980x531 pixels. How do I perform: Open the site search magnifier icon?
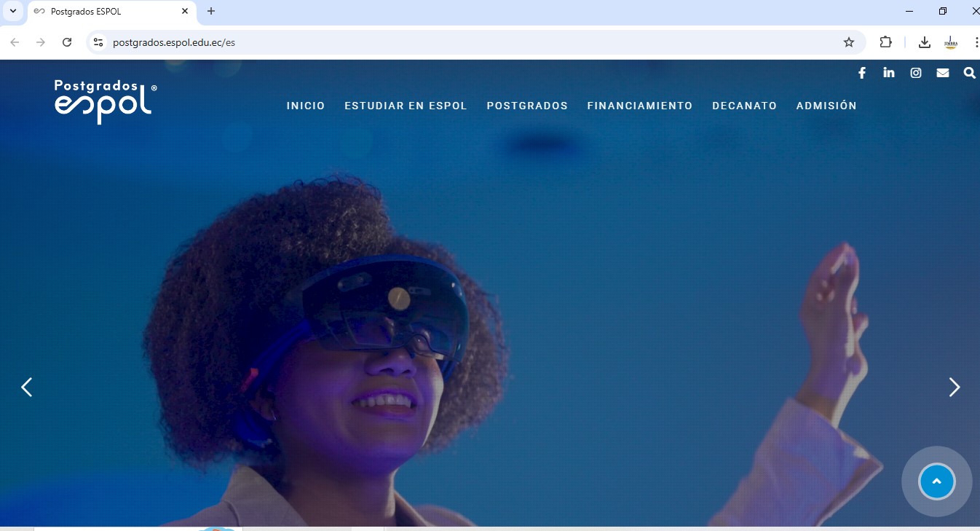(970, 72)
